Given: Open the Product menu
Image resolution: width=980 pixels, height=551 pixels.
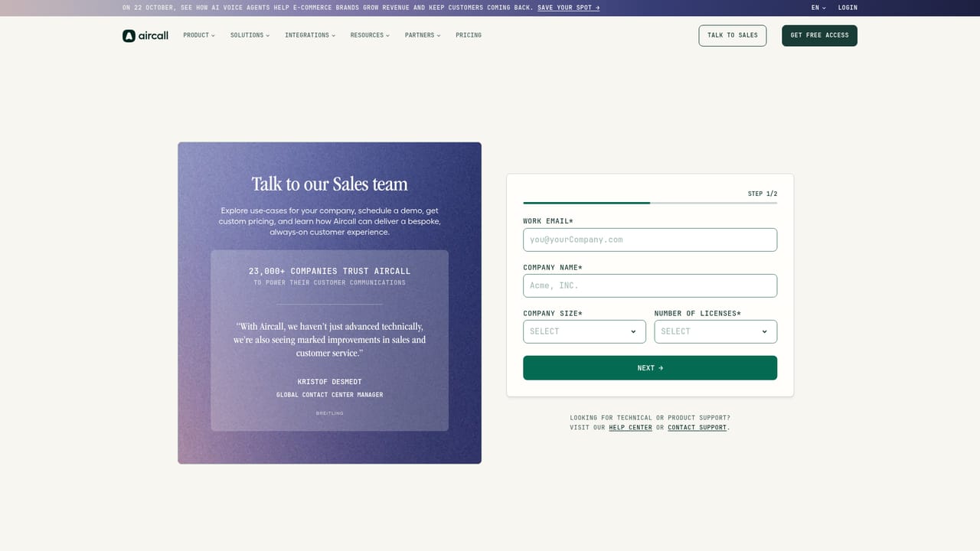Looking at the screenshot, I should coord(199,35).
